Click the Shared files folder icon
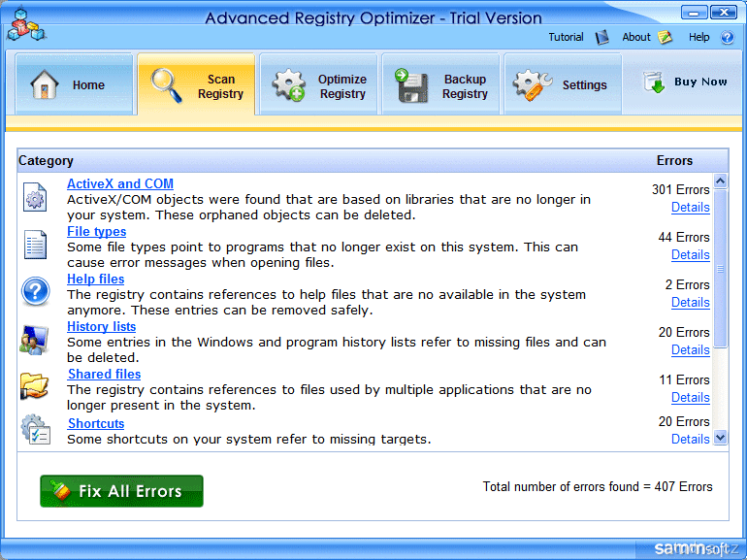This screenshot has height=560, width=747. point(34,385)
